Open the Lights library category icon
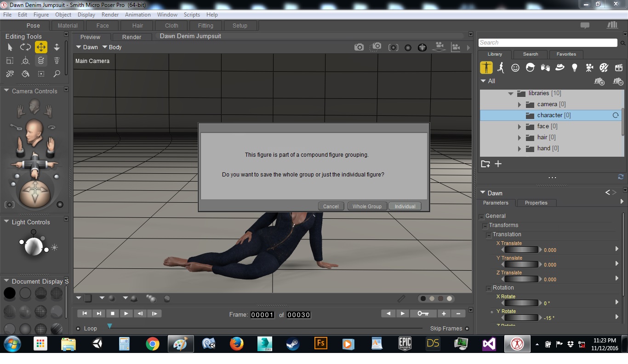The height and width of the screenshot is (364, 628). [574, 68]
